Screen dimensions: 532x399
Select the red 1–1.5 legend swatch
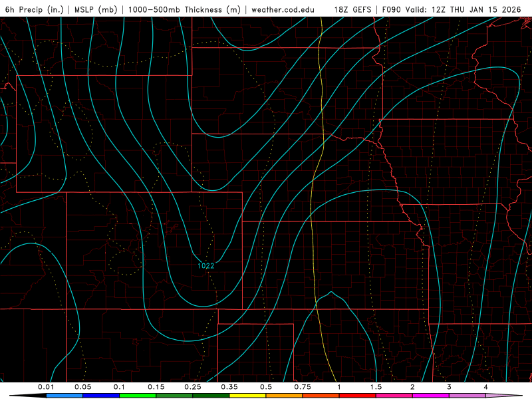[x=358, y=396]
